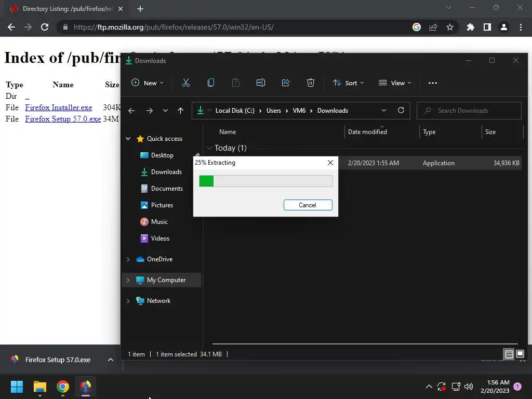Click the Paste icon in Explorer toolbar
The width and height of the screenshot is (532, 399).
[x=236, y=83]
